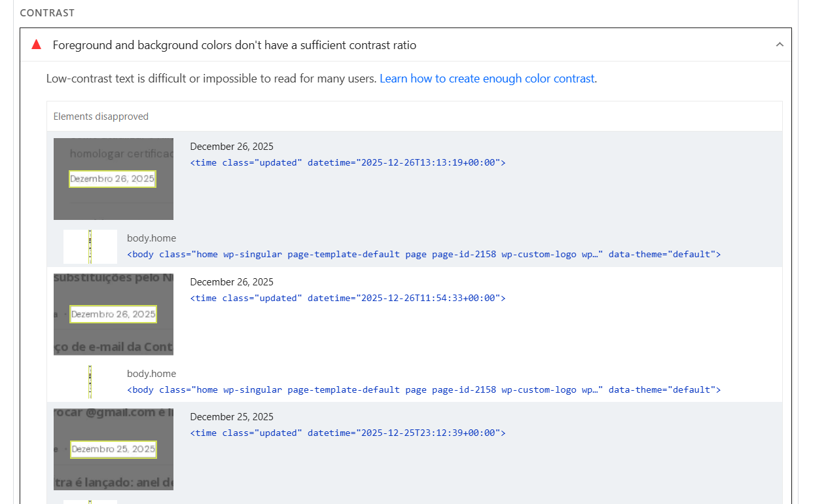
Task: Click the full-page thumbnail beside the first body.home
Action: [90, 247]
